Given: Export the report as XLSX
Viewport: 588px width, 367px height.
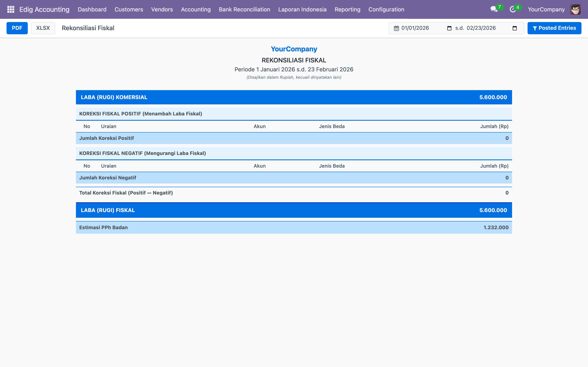Looking at the screenshot, I should coord(43,28).
